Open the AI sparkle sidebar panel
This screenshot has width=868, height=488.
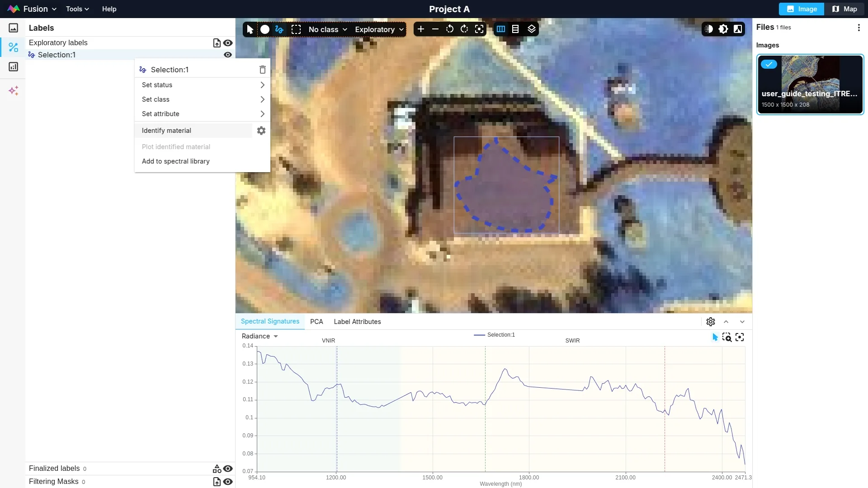[14, 91]
